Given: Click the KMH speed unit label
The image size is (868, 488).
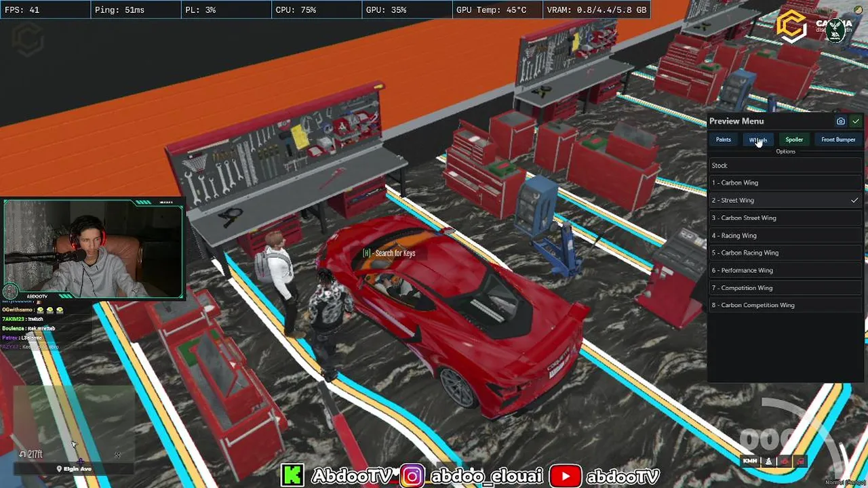Looking at the screenshot, I should coord(750,462).
